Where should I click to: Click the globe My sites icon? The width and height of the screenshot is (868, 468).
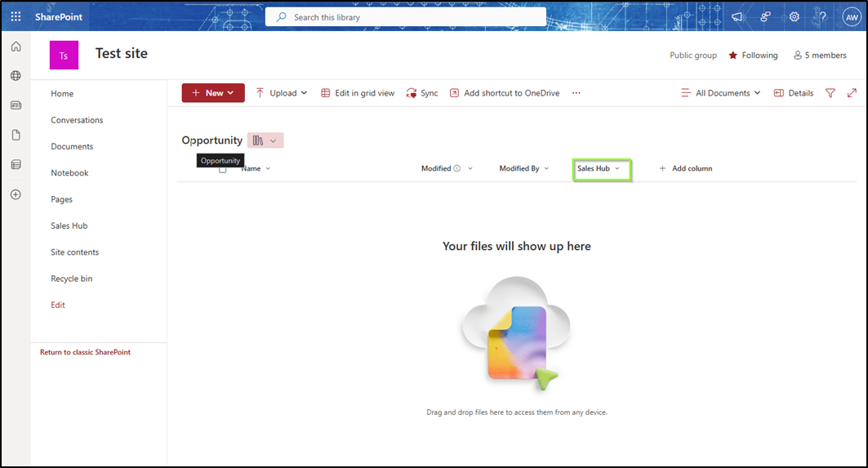[x=16, y=76]
